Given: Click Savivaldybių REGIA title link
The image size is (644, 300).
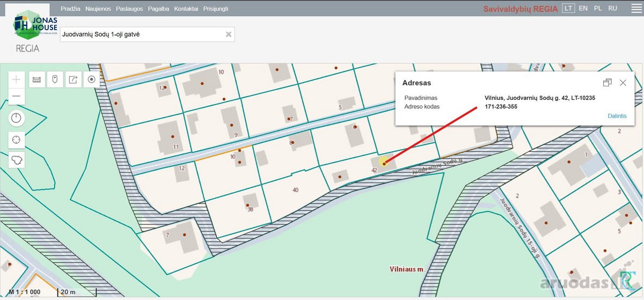Looking at the screenshot, I should pyautogui.click(x=520, y=9).
